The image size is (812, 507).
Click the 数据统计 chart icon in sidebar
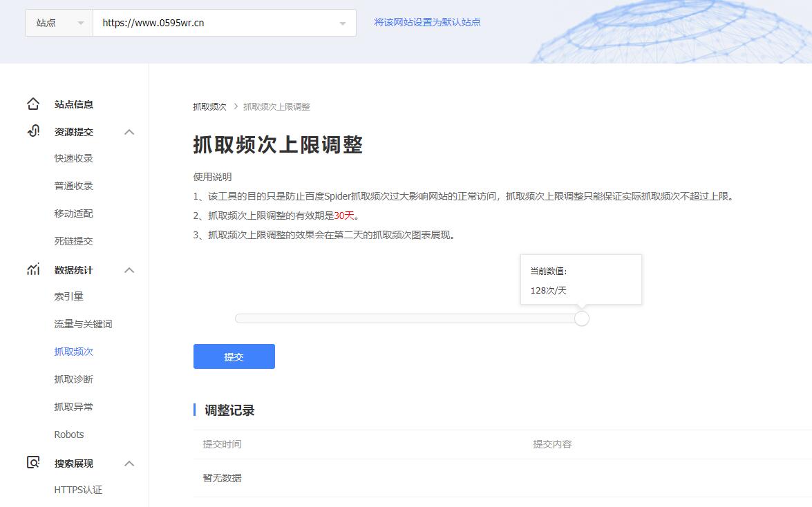point(33,270)
